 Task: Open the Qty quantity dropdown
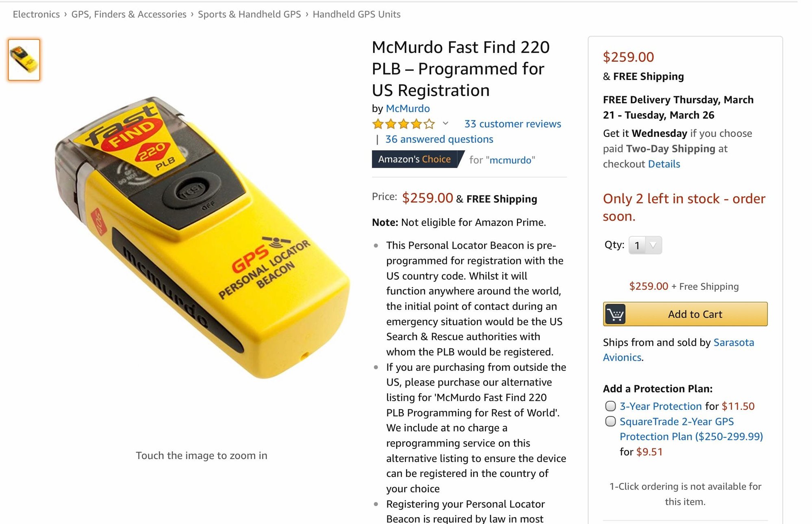pos(645,245)
